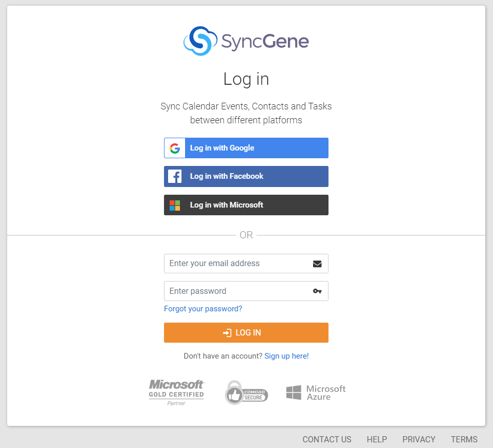The image size is (493, 448).
Task: Click the Facebook f icon
Action: tap(175, 177)
